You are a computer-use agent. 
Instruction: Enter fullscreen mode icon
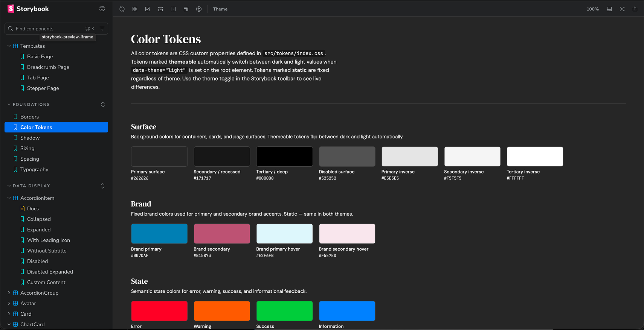pos(622,9)
